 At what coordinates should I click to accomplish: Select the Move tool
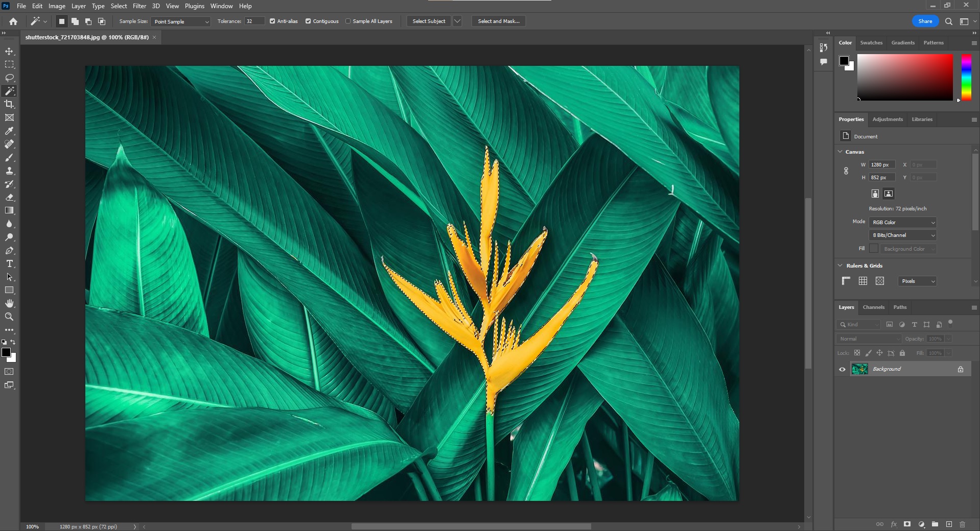click(9, 52)
